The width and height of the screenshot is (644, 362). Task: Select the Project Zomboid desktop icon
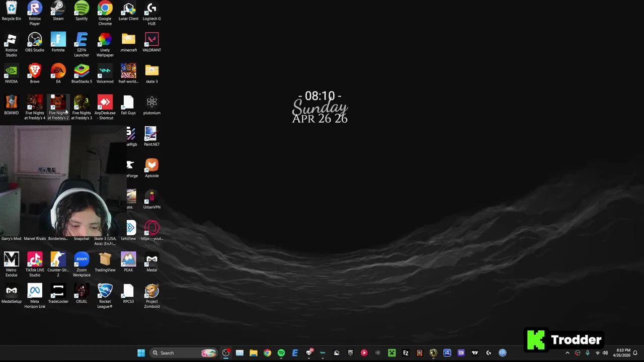151,296
